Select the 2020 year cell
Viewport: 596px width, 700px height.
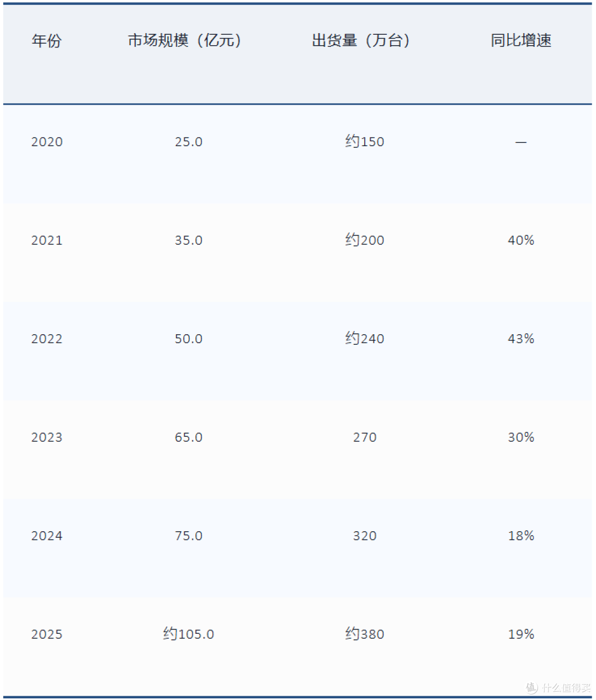click(x=47, y=142)
